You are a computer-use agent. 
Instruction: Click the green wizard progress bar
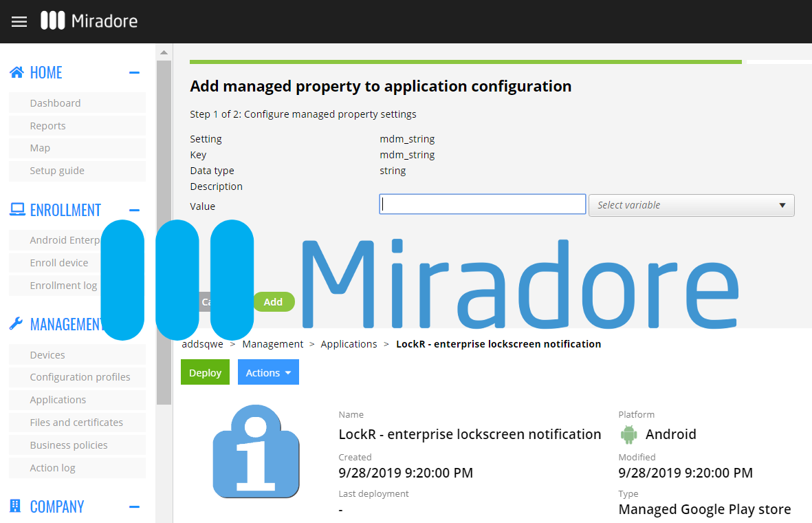(x=465, y=62)
